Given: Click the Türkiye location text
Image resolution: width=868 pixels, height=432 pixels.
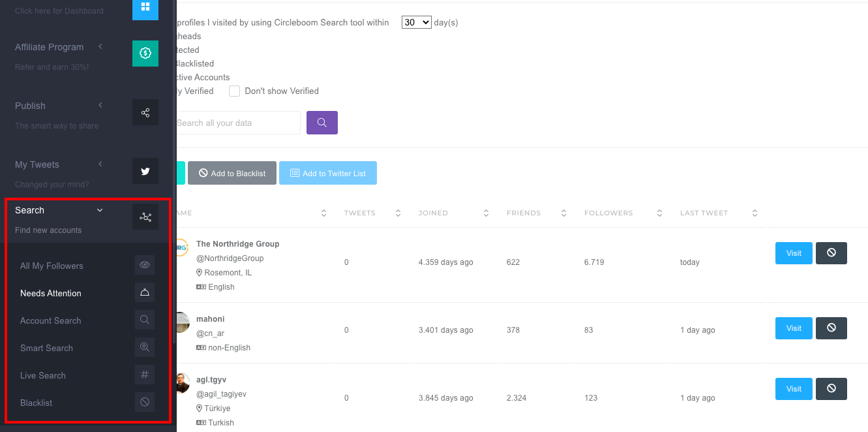Looking at the screenshot, I should coord(217,409).
